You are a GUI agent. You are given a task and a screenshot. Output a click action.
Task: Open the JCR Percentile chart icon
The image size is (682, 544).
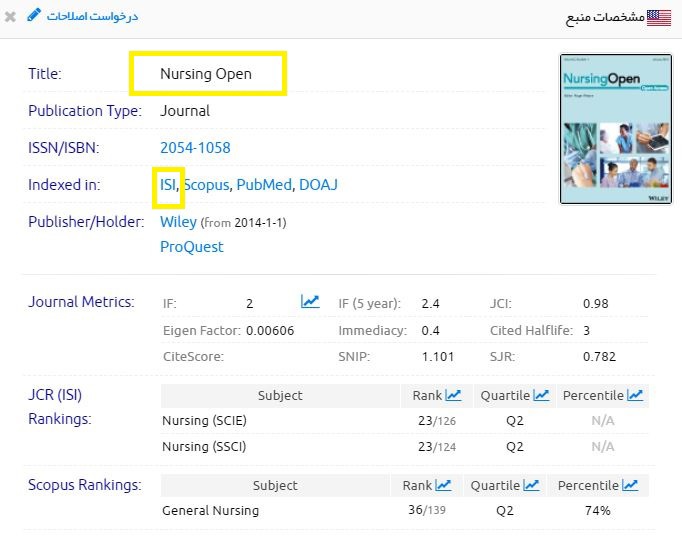pos(634,396)
